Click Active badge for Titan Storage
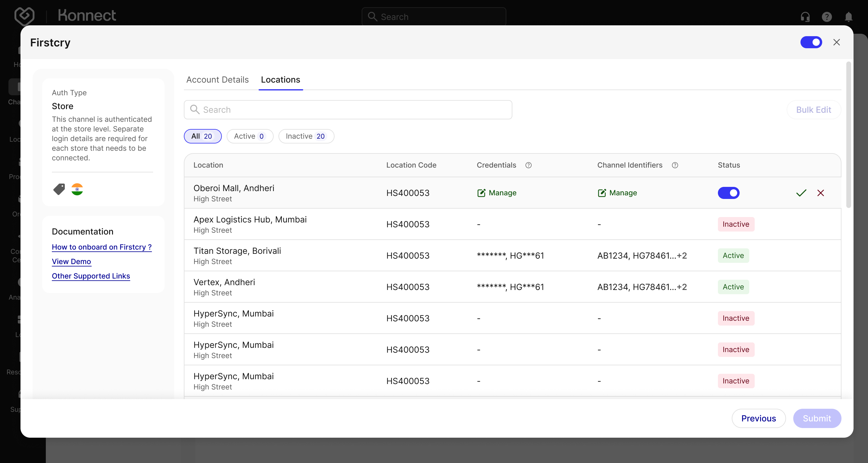This screenshot has width=868, height=463. pyautogui.click(x=733, y=255)
